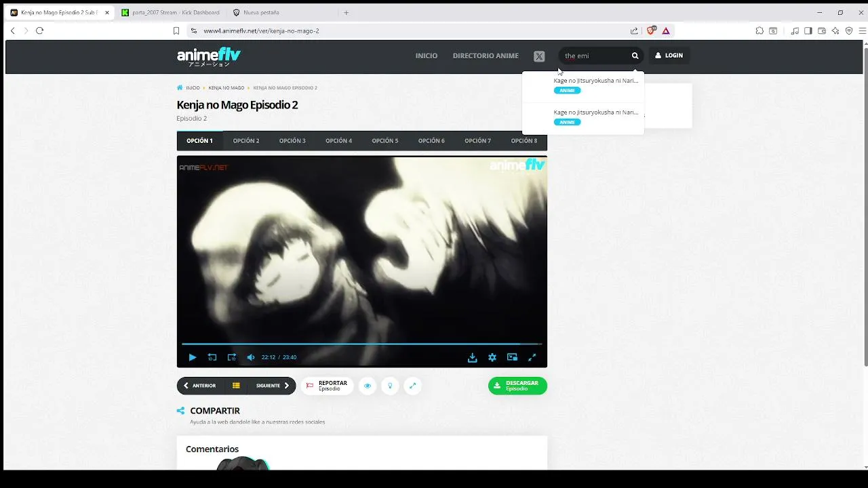Image resolution: width=868 pixels, height=488 pixels.
Task: Click the COMPARTIR share icon
Action: coord(180,411)
